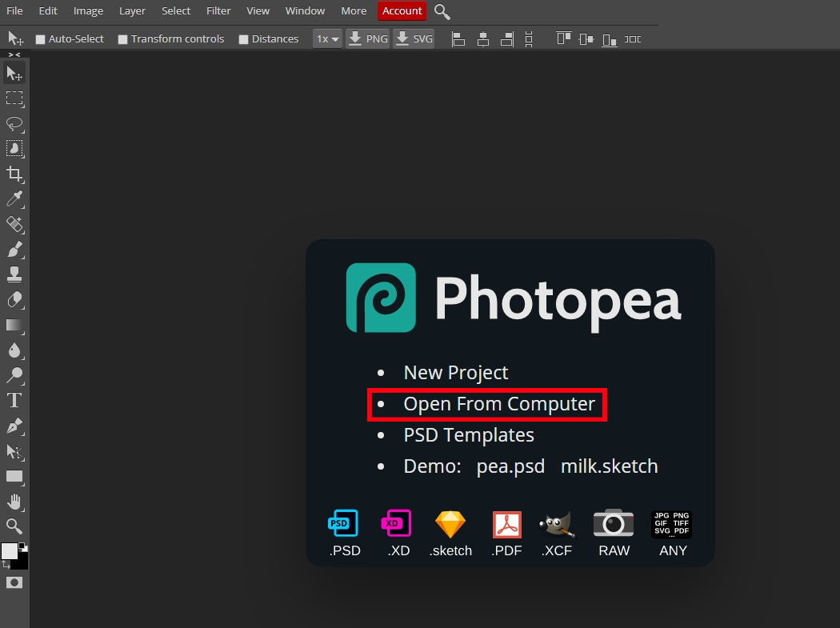This screenshot has height=628, width=840.
Task: Click the .XCF GIMP icon
Action: coord(557,524)
